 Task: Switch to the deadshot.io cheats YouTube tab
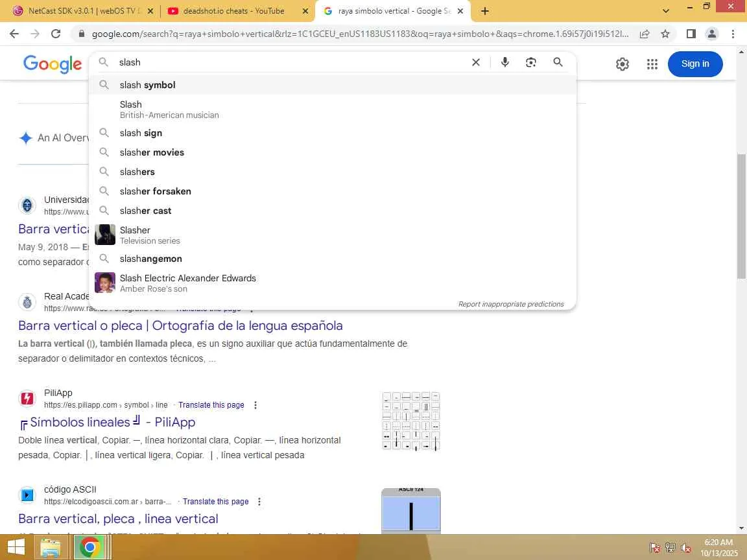234,11
